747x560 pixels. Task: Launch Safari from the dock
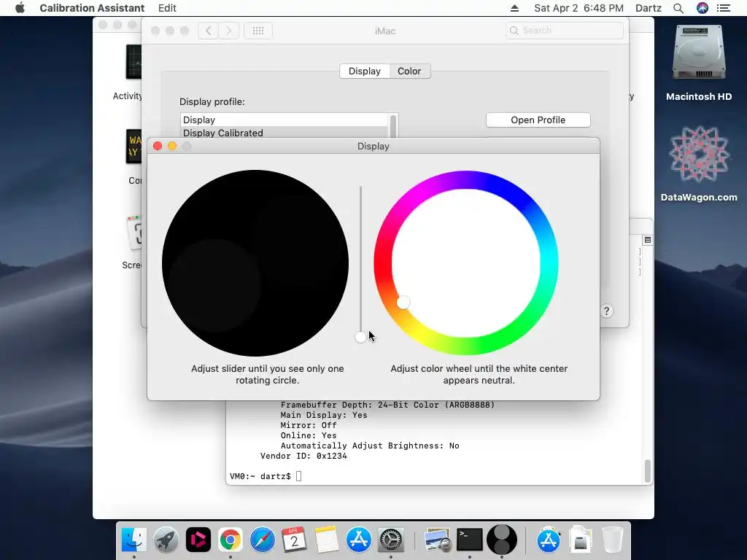[262, 540]
